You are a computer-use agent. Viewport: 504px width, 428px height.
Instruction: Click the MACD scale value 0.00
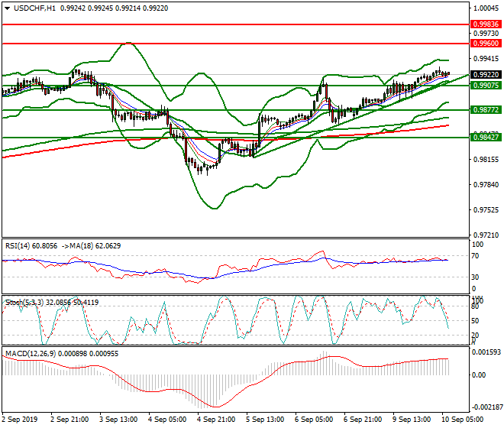click(x=479, y=375)
